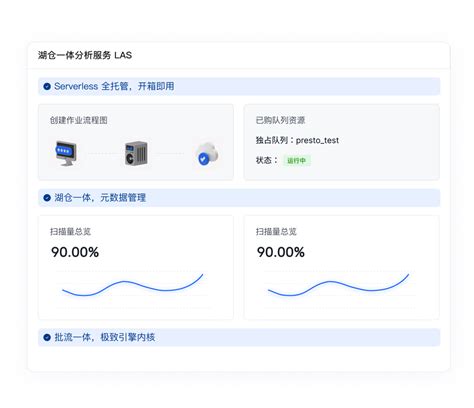Click the line chart in right card
The image size is (474, 408).
tap(339, 285)
